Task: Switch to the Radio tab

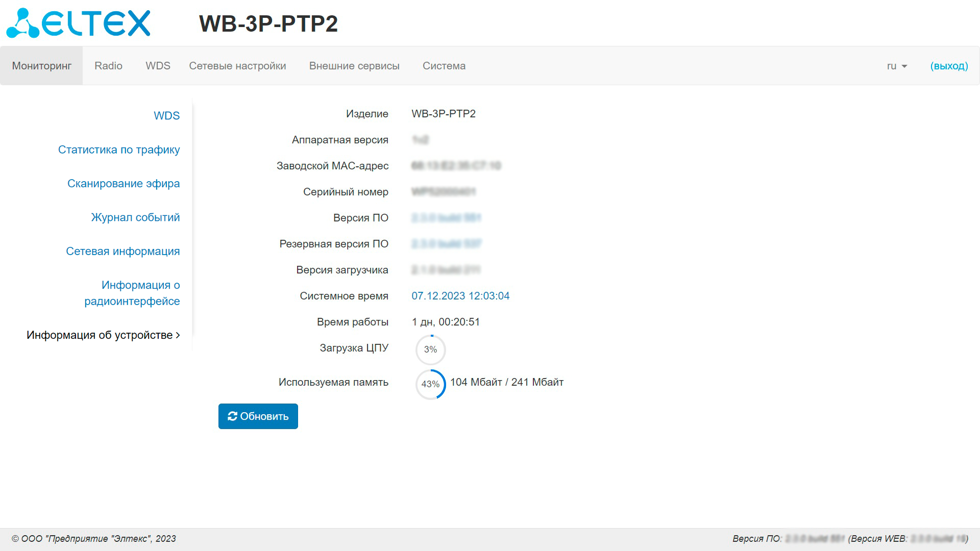Action: (x=108, y=66)
